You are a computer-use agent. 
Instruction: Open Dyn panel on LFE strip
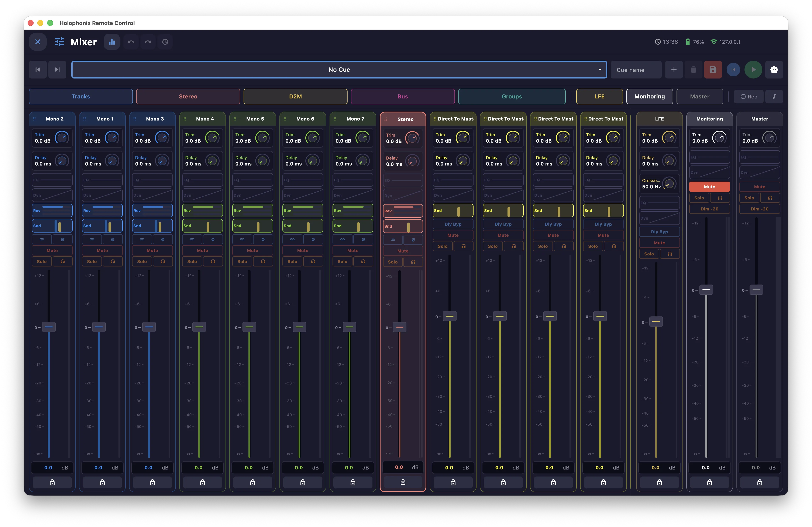pyautogui.click(x=660, y=218)
